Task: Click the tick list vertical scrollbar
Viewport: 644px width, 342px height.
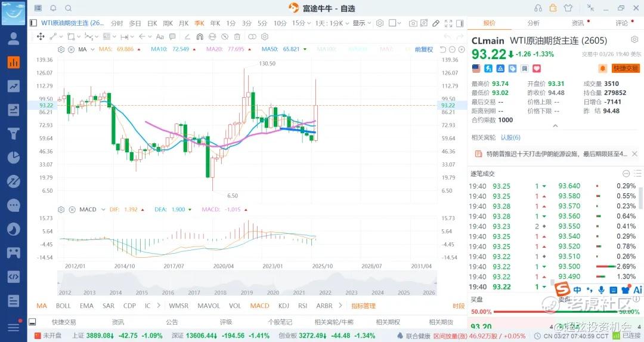Action: coord(640,198)
